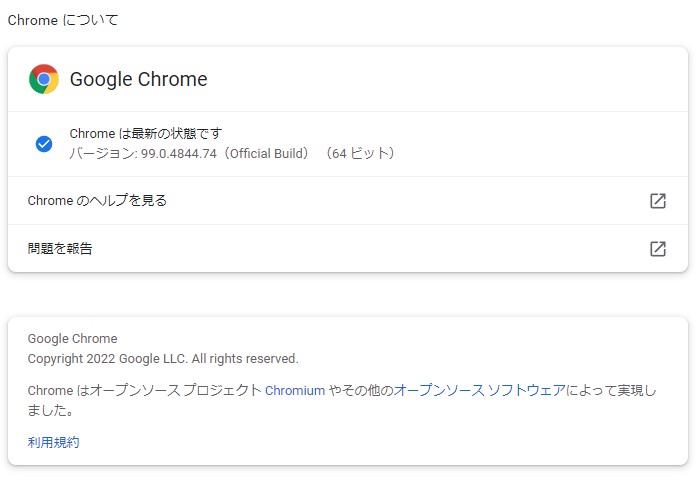
Task: Click the Google Chrome logo icon
Action: pos(44,79)
